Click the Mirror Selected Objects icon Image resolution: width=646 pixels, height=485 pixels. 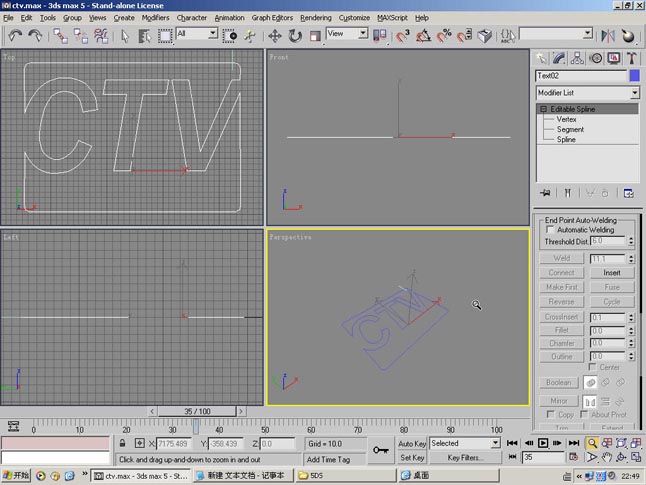coord(608,36)
